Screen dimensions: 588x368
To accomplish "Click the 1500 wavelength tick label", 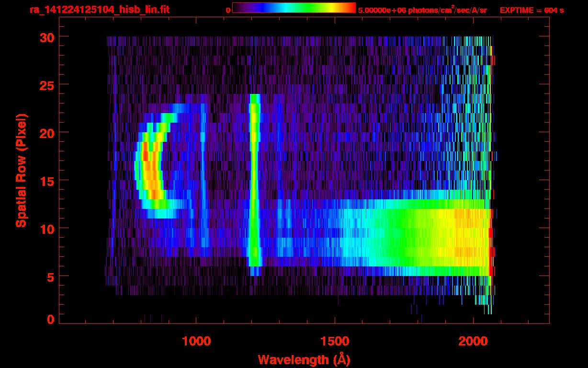I will [x=335, y=341].
